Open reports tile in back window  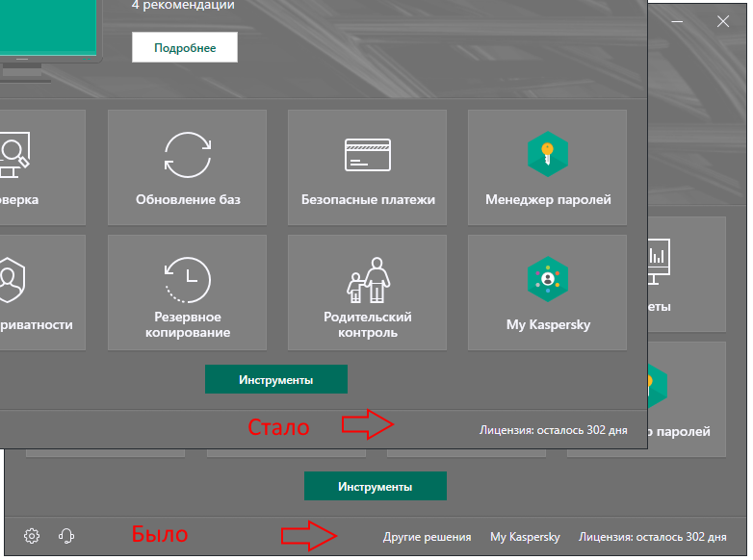point(687,274)
